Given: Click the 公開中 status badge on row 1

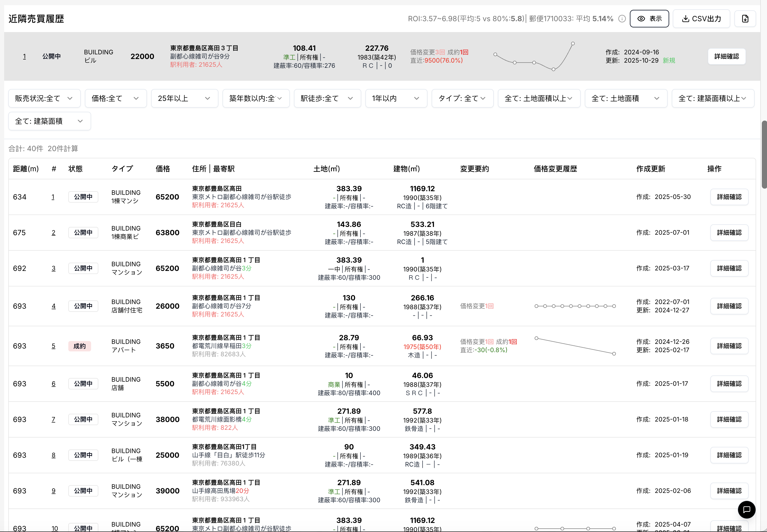Looking at the screenshot, I should 83,197.
